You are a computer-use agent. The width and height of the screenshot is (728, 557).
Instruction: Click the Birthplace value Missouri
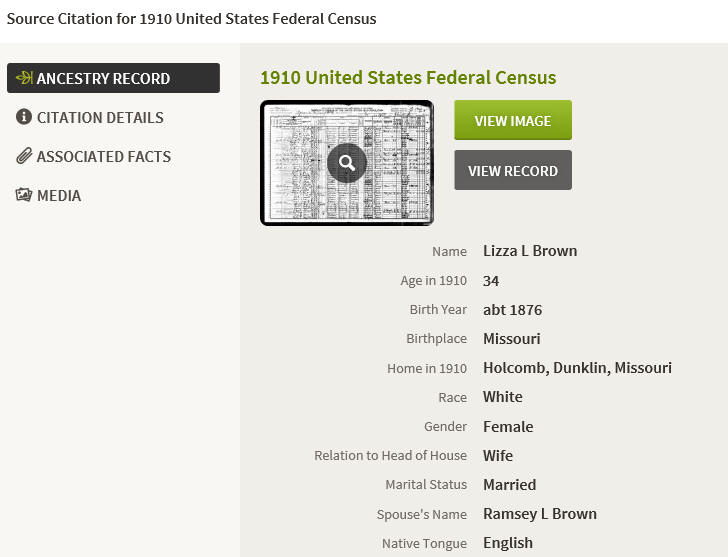(512, 338)
